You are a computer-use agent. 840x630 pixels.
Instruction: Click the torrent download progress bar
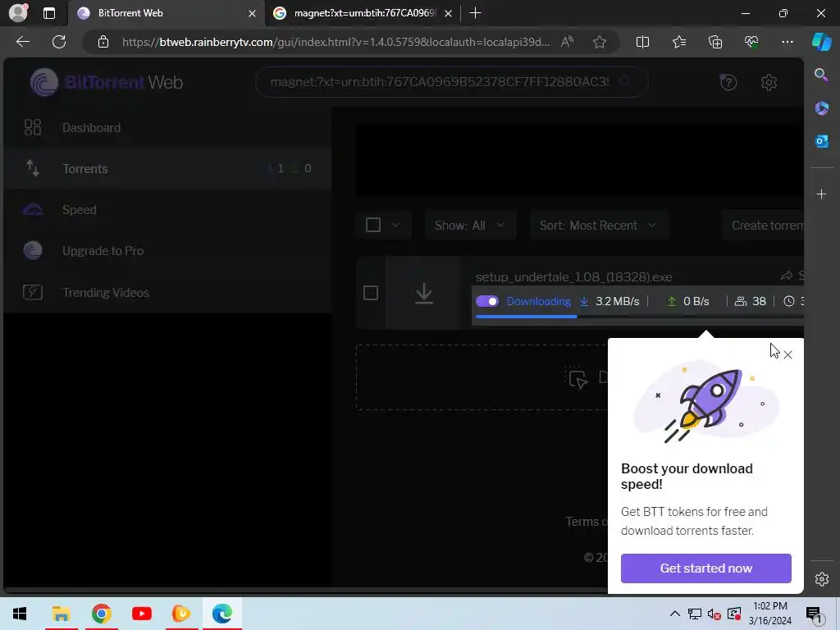click(639, 317)
